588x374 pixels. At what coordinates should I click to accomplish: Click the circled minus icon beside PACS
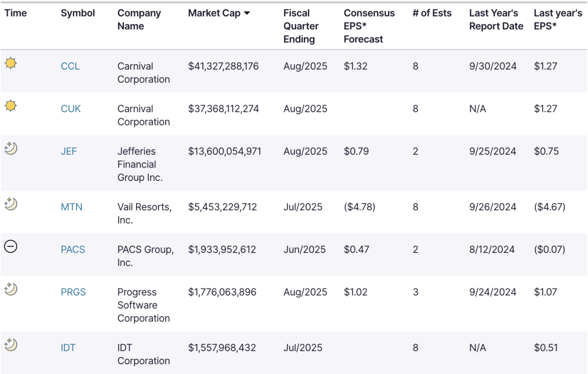11,247
